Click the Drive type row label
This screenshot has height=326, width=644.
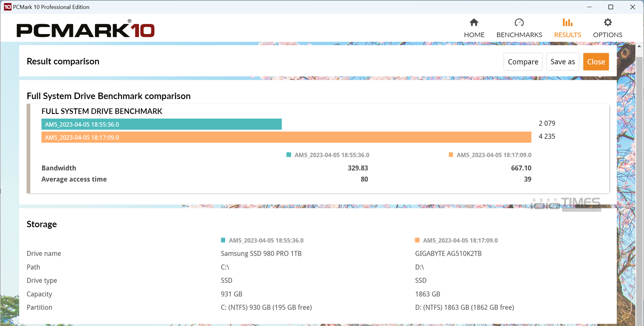tap(42, 280)
